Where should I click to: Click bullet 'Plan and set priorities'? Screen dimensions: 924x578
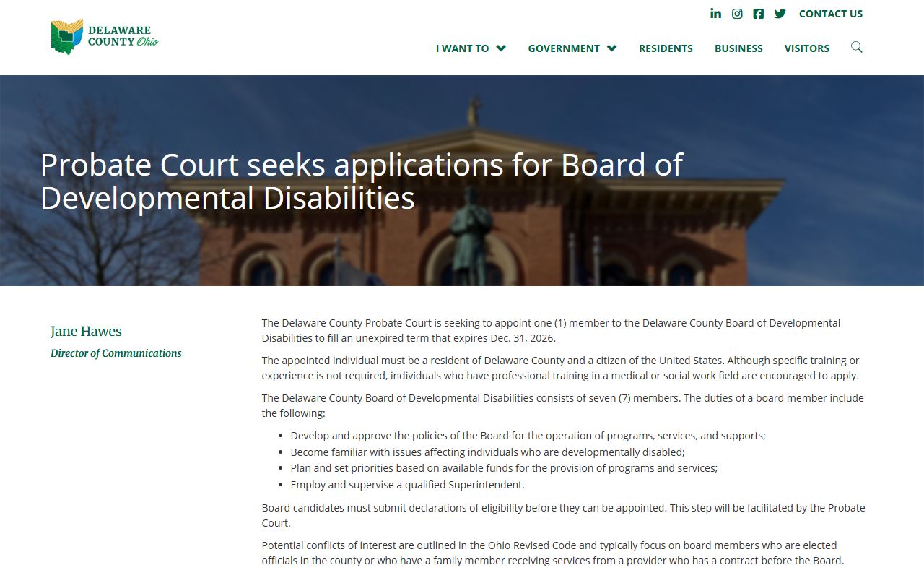pos(504,468)
